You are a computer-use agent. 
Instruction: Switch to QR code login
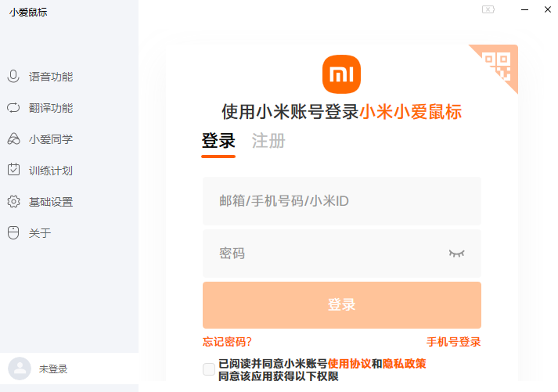click(498, 64)
